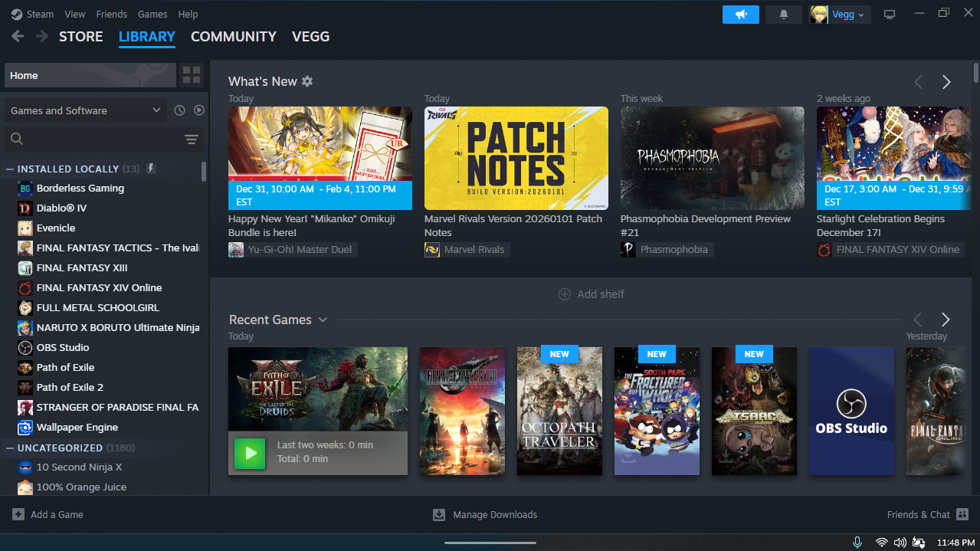
Task: Show next Recent Games arrow
Action: tap(946, 320)
